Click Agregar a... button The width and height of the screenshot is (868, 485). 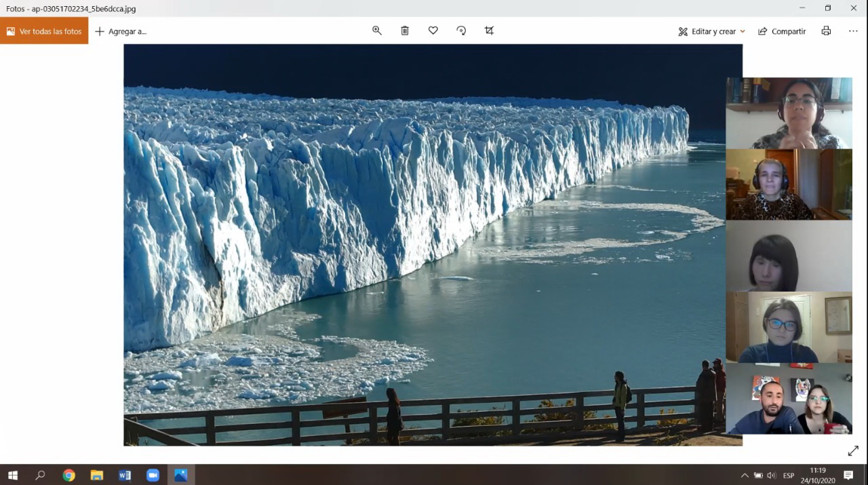click(121, 31)
